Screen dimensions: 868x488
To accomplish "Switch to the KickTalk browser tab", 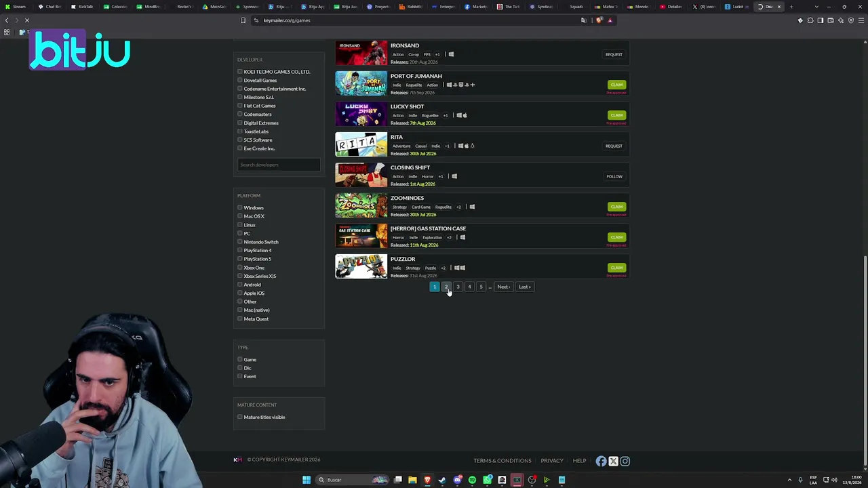I will click(x=83, y=7).
